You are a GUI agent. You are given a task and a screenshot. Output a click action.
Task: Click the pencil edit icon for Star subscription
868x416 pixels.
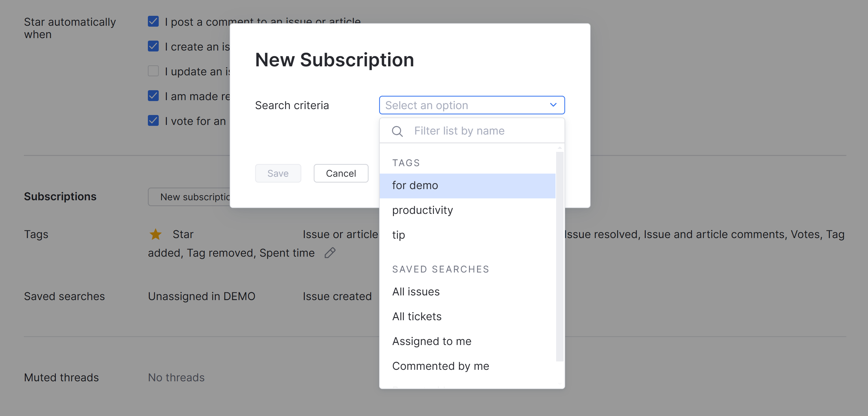(330, 253)
